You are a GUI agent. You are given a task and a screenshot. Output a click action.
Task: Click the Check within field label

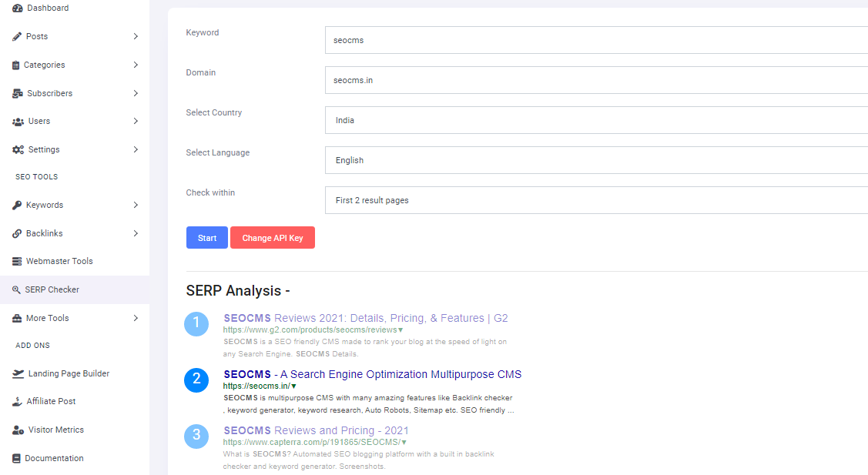(210, 192)
